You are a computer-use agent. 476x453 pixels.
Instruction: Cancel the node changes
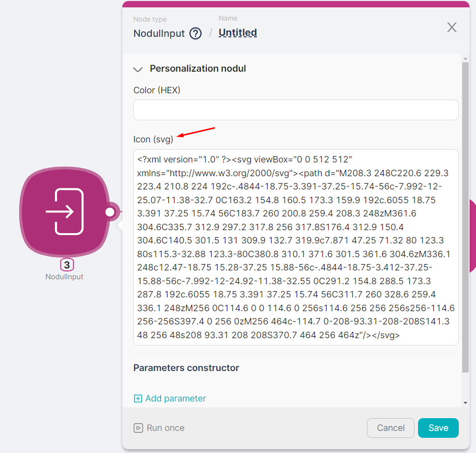pos(391,428)
